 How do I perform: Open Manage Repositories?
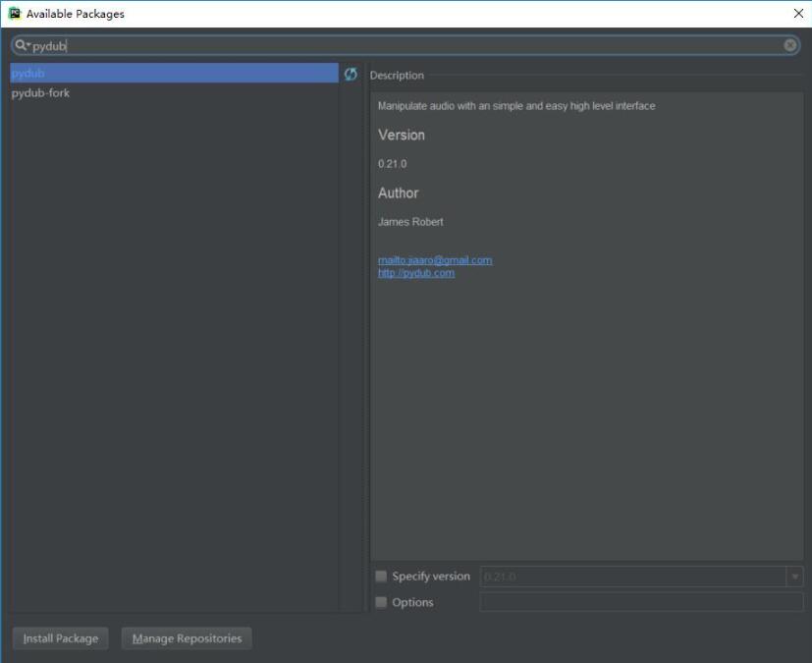point(187,638)
